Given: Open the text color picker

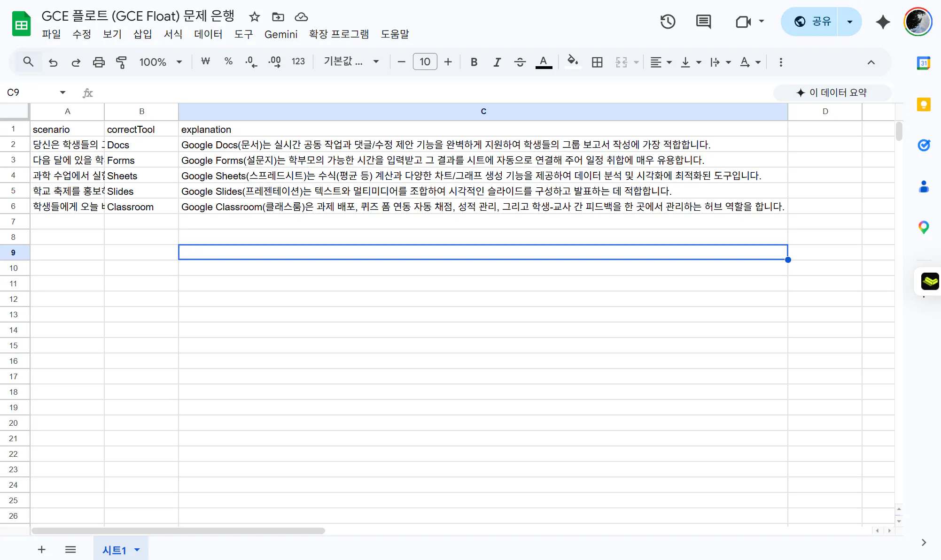Looking at the screenshot, I should (544, 62).
